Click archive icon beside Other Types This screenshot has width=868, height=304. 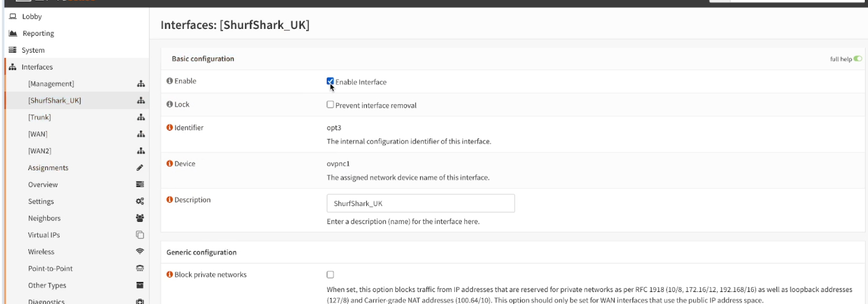pos(140,285)
